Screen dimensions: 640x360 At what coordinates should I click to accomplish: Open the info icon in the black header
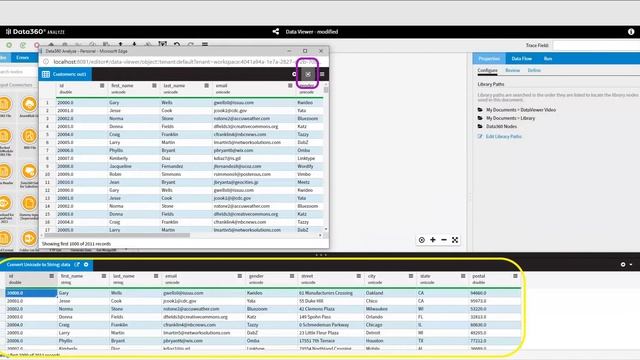pyautogui.click(x=631, y=31)
